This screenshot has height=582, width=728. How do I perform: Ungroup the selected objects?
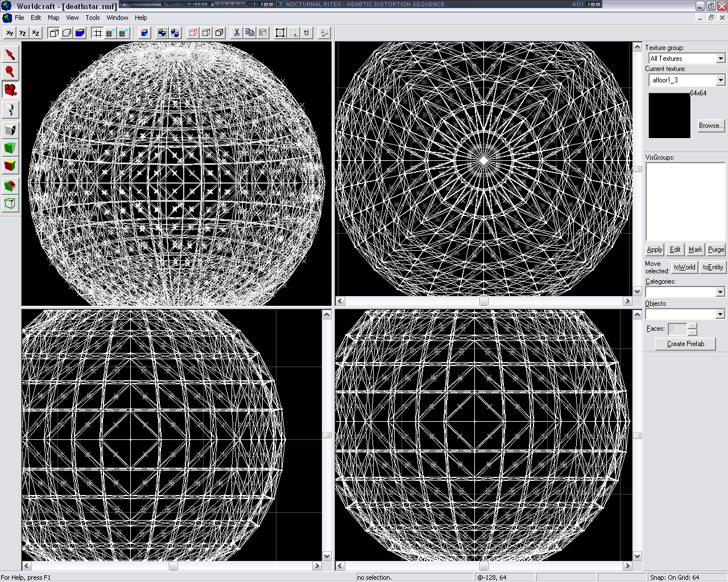175,33
